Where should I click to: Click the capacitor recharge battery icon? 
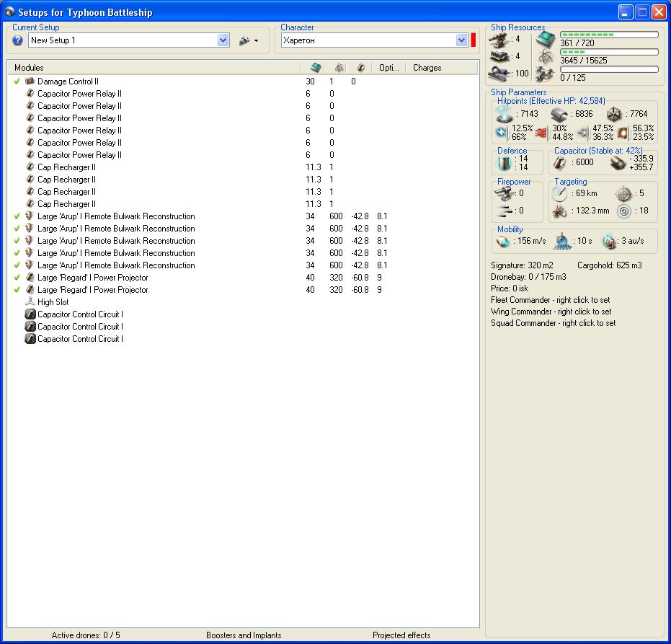(618, 163)
